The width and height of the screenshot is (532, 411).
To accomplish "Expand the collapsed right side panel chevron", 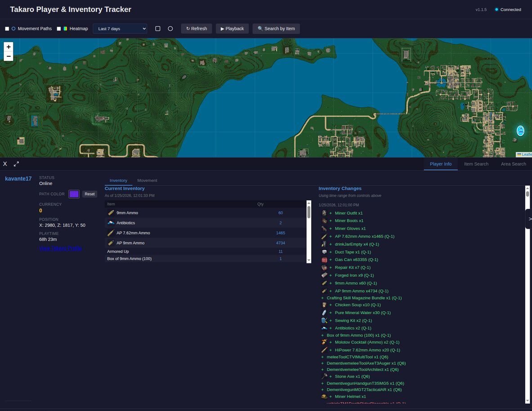I will pyautogui.click(x=530, y=219).
